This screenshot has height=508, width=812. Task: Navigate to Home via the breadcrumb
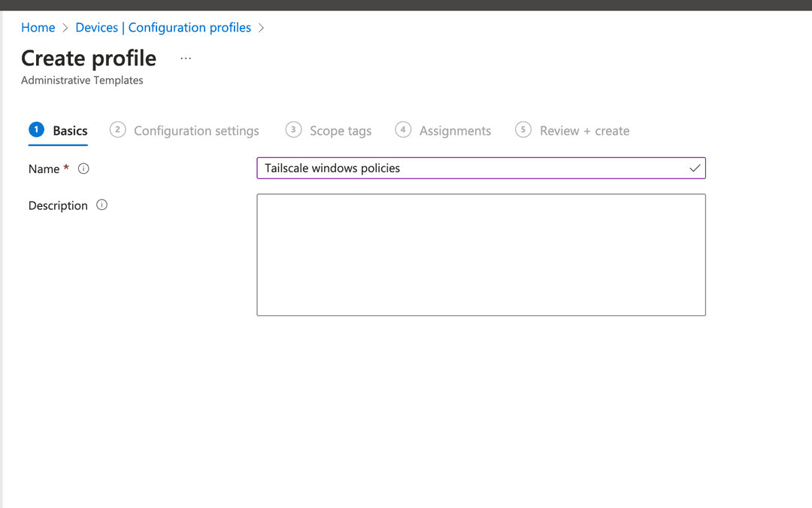(x=38, y=27)
